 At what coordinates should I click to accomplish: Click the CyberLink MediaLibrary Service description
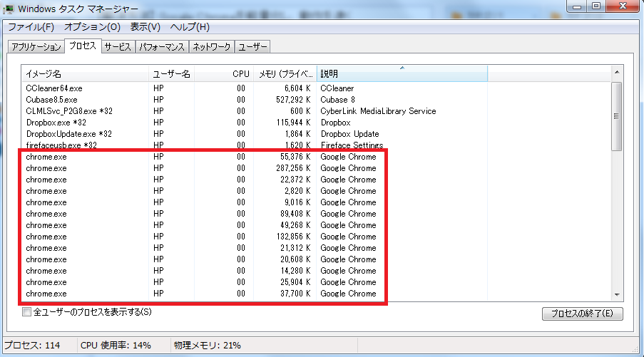tap(378, 111)
